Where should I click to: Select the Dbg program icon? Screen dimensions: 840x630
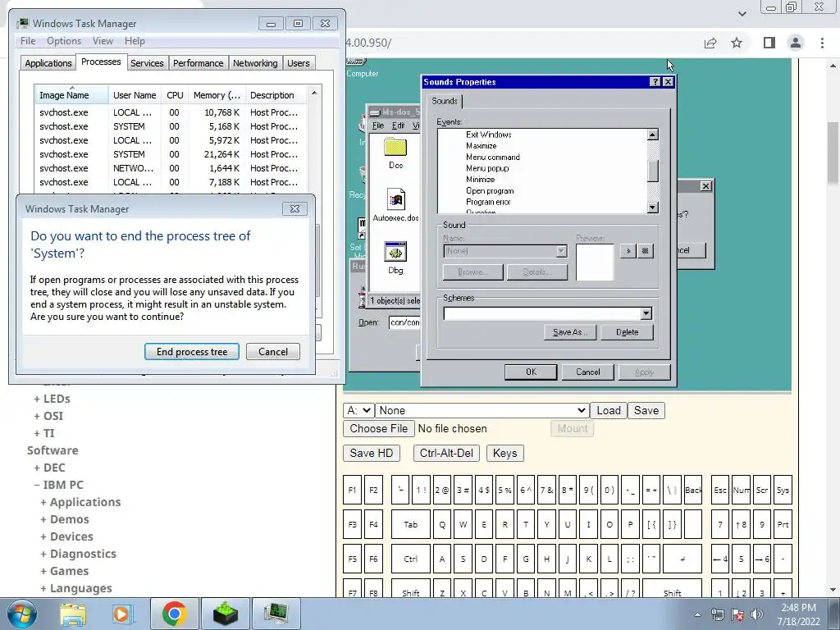(x=395, y=252)
